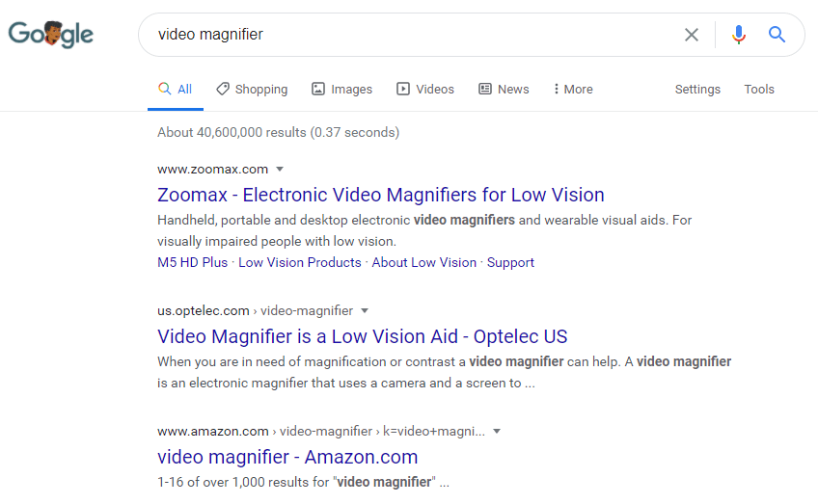Open search Settings
Image resolution: width=818 pixels, height=504 pixels.
click(x=697, y=89)
